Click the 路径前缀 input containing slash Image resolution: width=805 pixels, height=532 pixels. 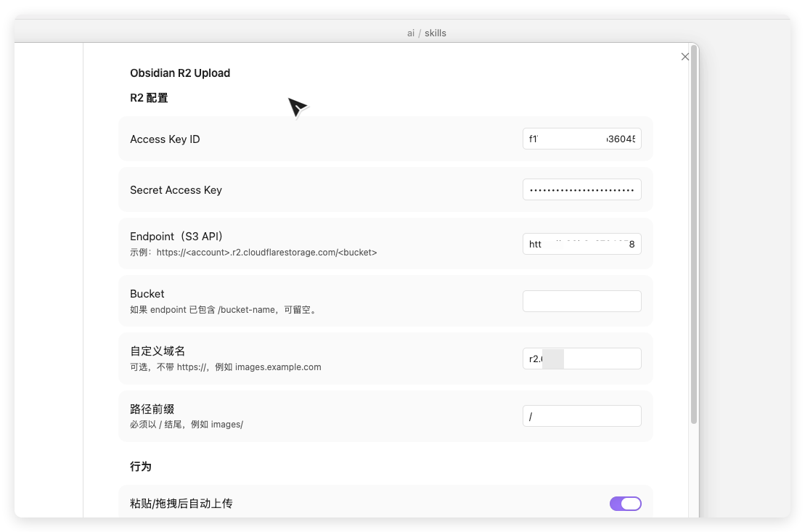click(x=581, y=416)
